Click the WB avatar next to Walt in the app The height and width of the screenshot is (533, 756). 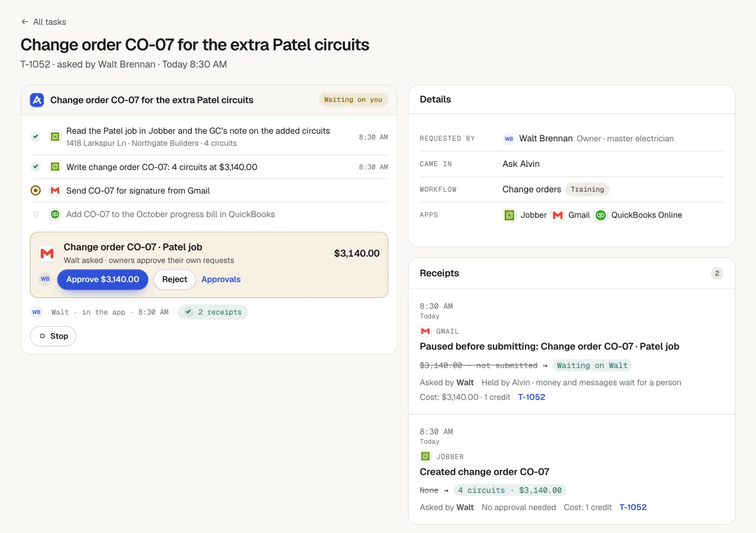tap(36, 312)
